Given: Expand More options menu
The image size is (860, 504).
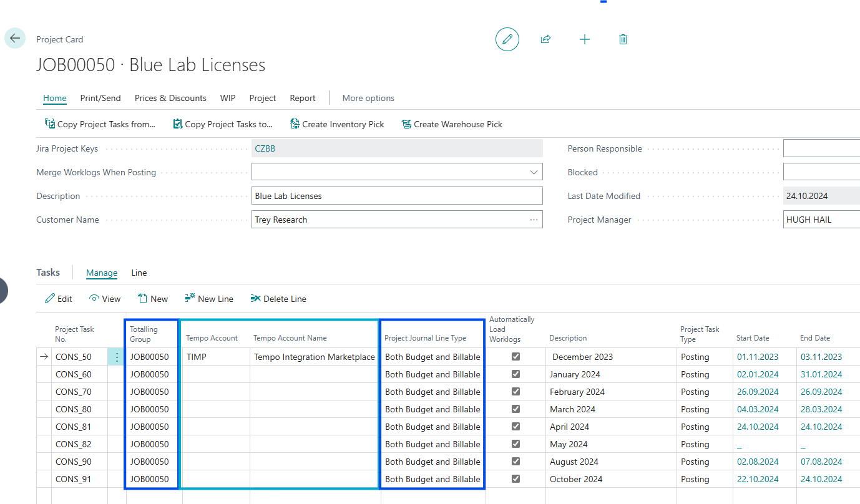Looking at the screenshot, I should tap(368, 98).
